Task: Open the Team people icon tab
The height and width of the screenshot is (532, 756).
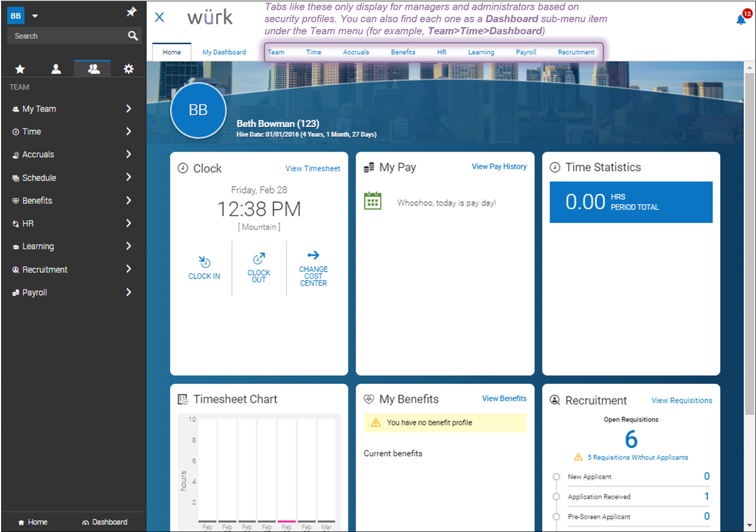Action: (x=94, y=69)
